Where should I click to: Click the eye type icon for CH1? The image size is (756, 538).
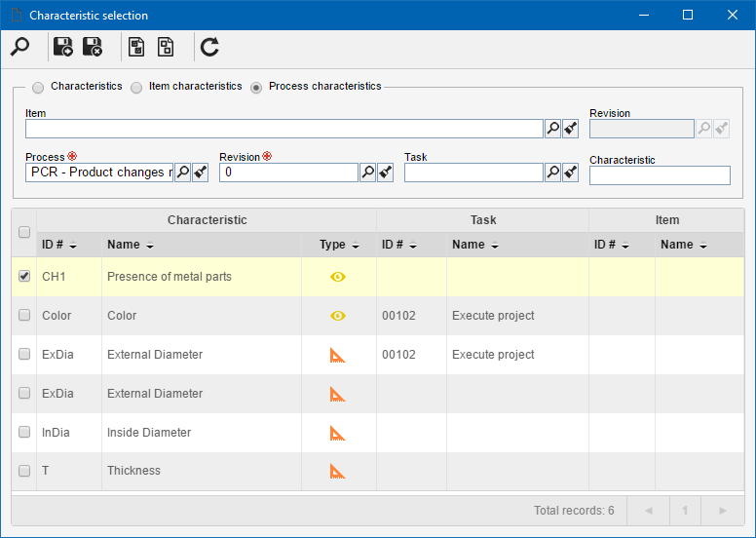pos(338,277)
